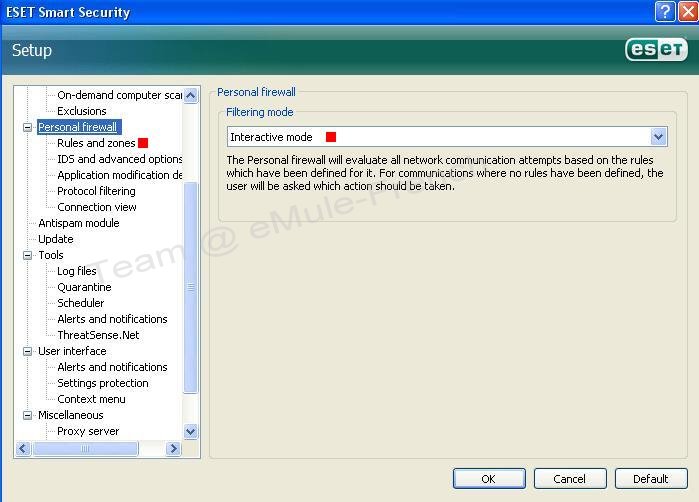Select Connection view in tree
The height and width of the screenshot is (502, 699).
click(x=97, y=207)
